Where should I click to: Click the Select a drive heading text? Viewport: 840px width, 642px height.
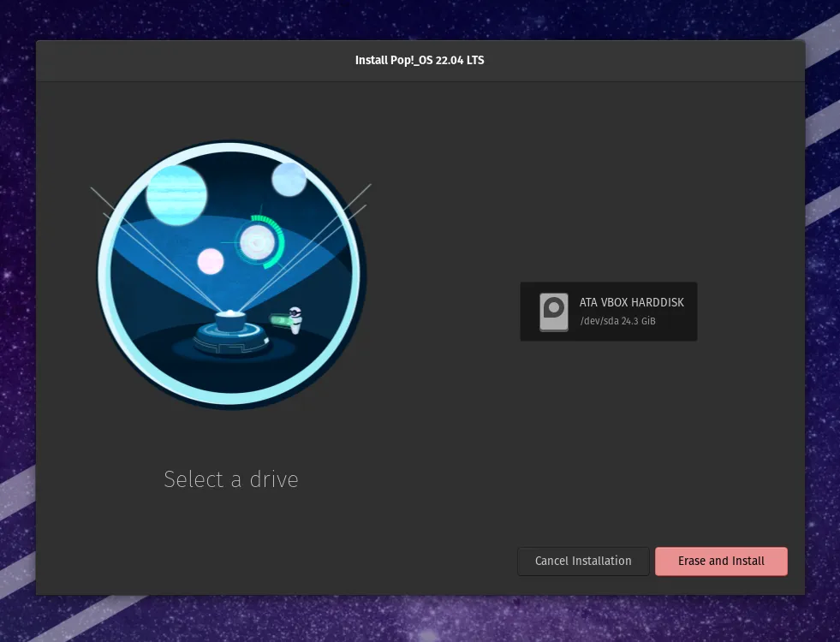(x=231, y=479)
